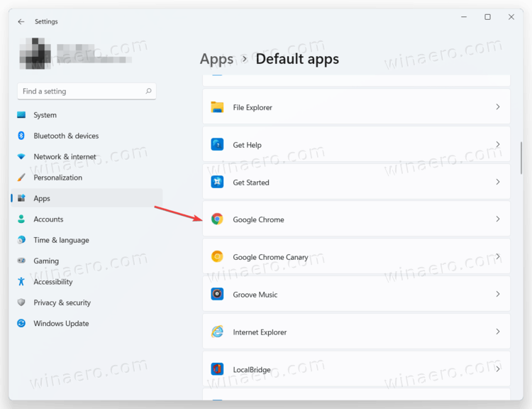Open Network & internet category
532x409 pixels.
87,157
